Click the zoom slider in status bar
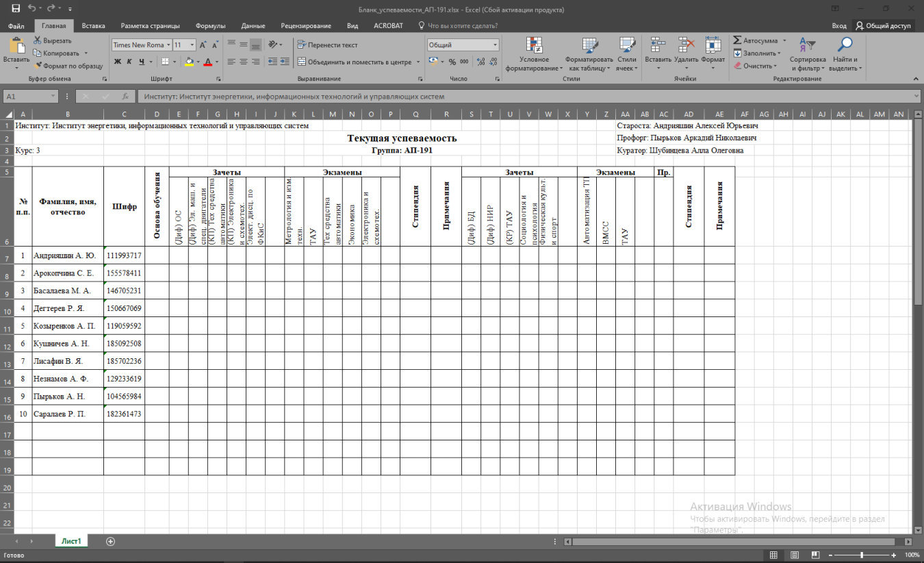Image resolution: width=924 pixels, height=563 pixels. tap(861, 555)
